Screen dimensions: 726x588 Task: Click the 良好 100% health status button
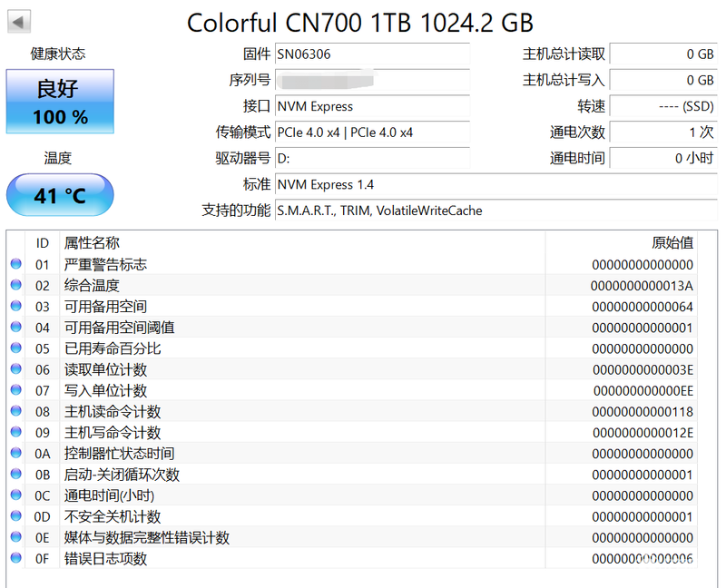tap(60, 102)
